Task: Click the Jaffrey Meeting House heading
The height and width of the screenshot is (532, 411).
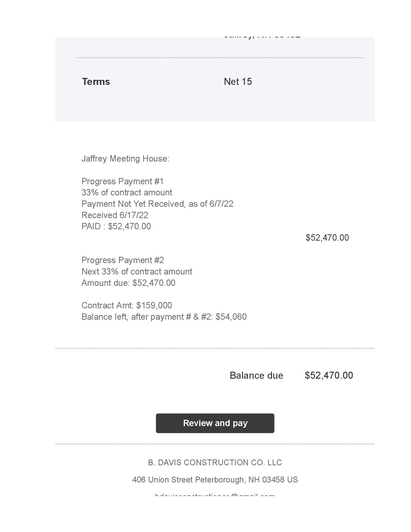Action: coord(125,159)
